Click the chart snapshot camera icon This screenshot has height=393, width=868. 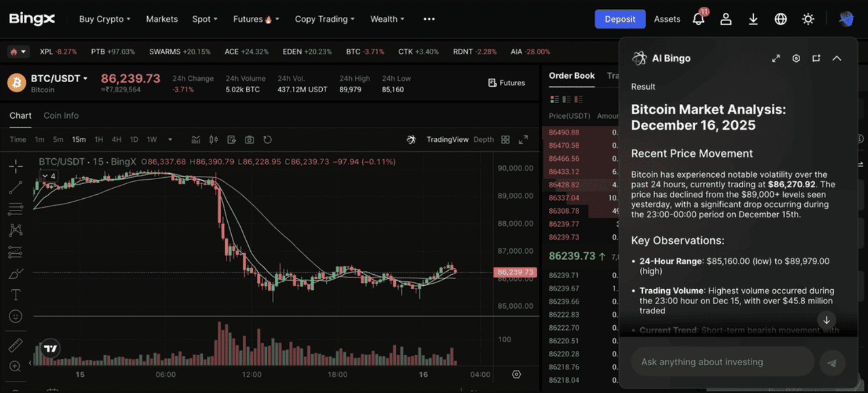point(250,140)
